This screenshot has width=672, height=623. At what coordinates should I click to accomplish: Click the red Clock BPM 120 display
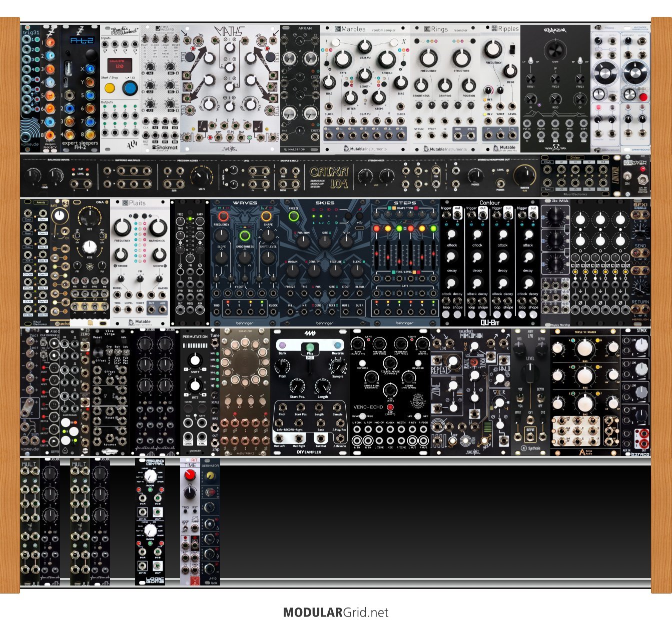[x=120, y=64]
